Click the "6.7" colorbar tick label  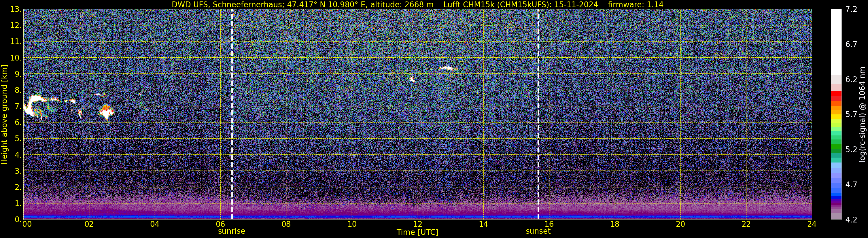(851, 44)
